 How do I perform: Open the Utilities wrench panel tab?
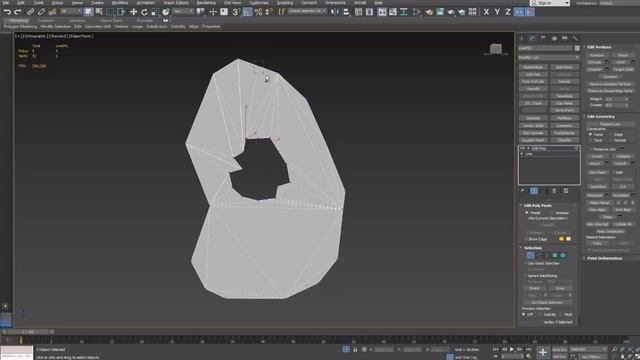[x=575, y=38]
